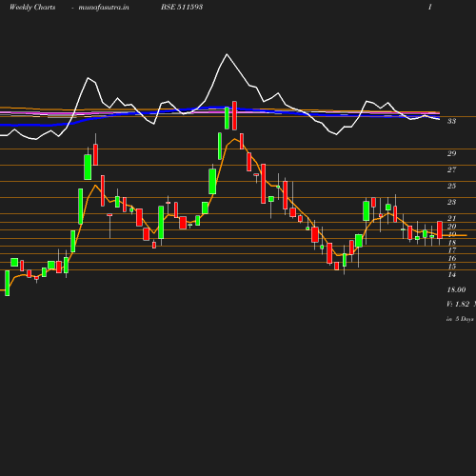Click the red candlestick at the chart's highest price
The height and width of the screenshot is (476, 476).
[234, 115]
